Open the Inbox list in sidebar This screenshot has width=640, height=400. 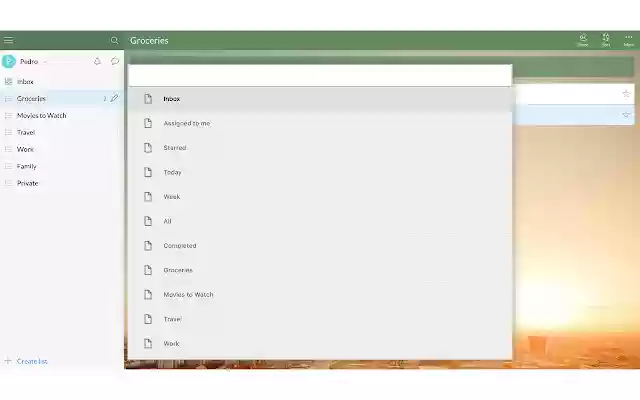[x=62, y=82]
